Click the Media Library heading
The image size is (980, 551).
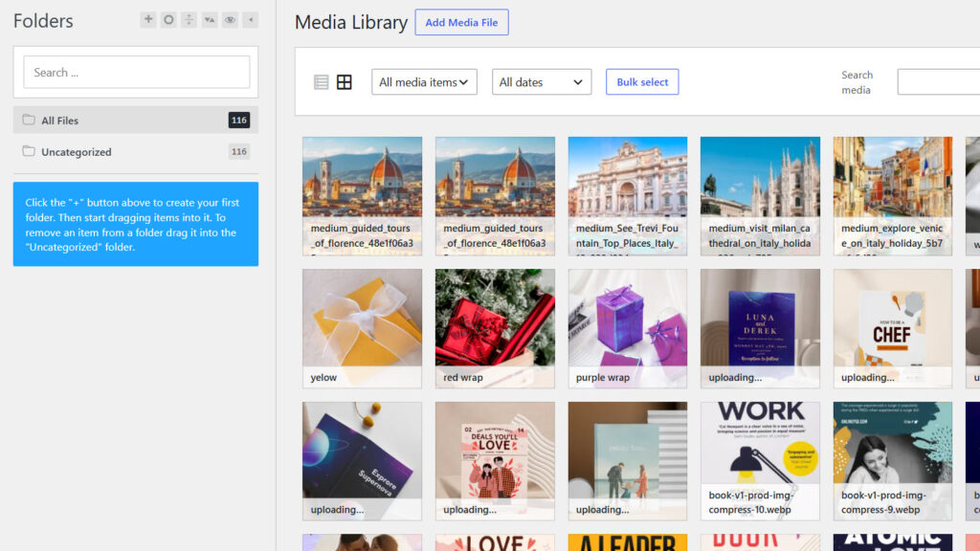[351, 23]
